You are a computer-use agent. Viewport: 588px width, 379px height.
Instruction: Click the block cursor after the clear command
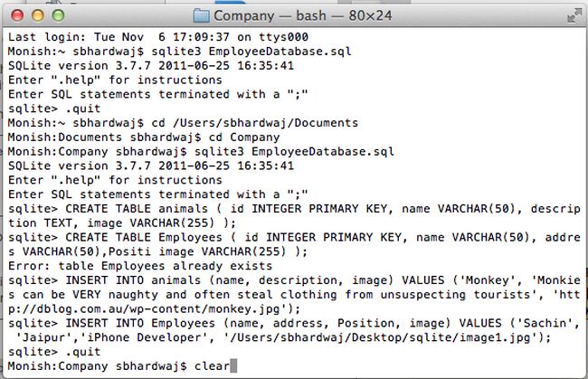[x=233, y=366]
